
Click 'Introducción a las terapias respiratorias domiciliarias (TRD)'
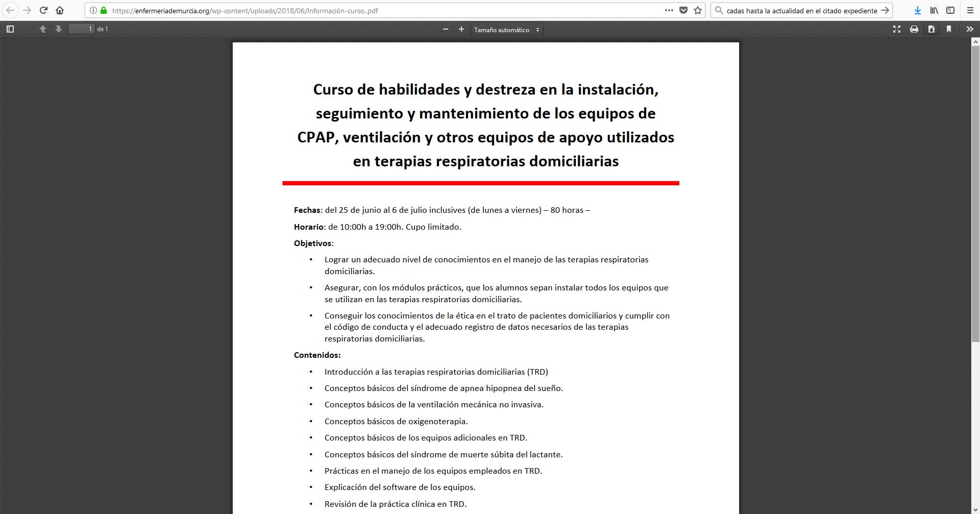click(436, 372)
